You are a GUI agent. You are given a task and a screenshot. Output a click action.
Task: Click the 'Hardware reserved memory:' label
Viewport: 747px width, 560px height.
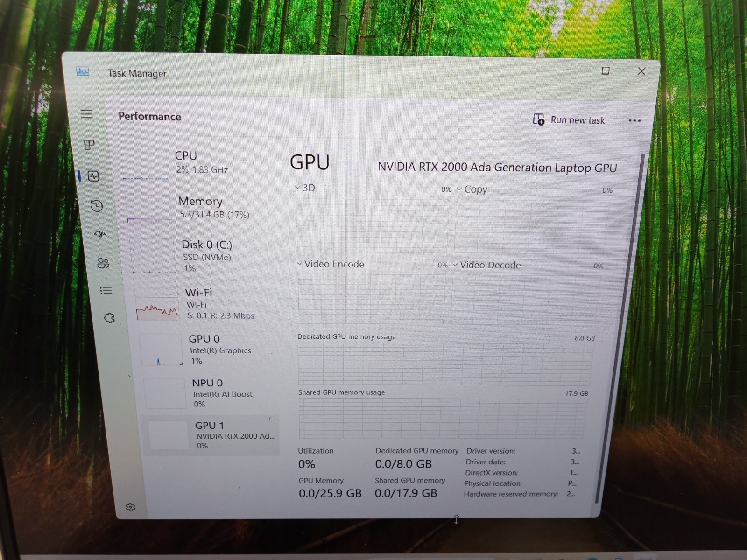(511, 494)
